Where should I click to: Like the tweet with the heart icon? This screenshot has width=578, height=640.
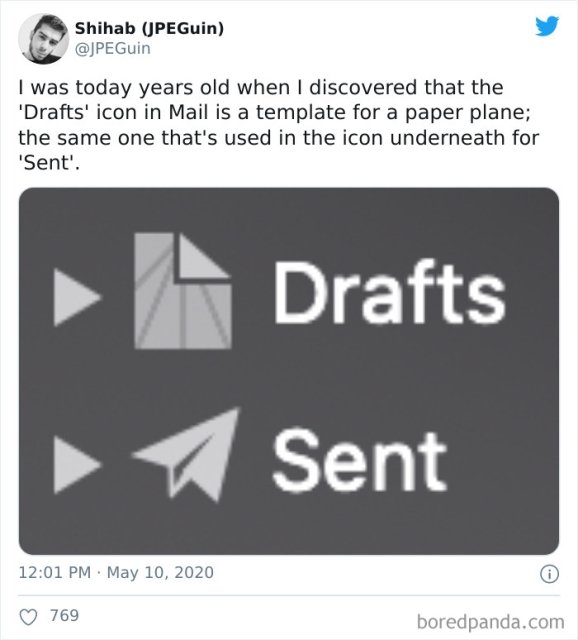click(x=29, y=617)
